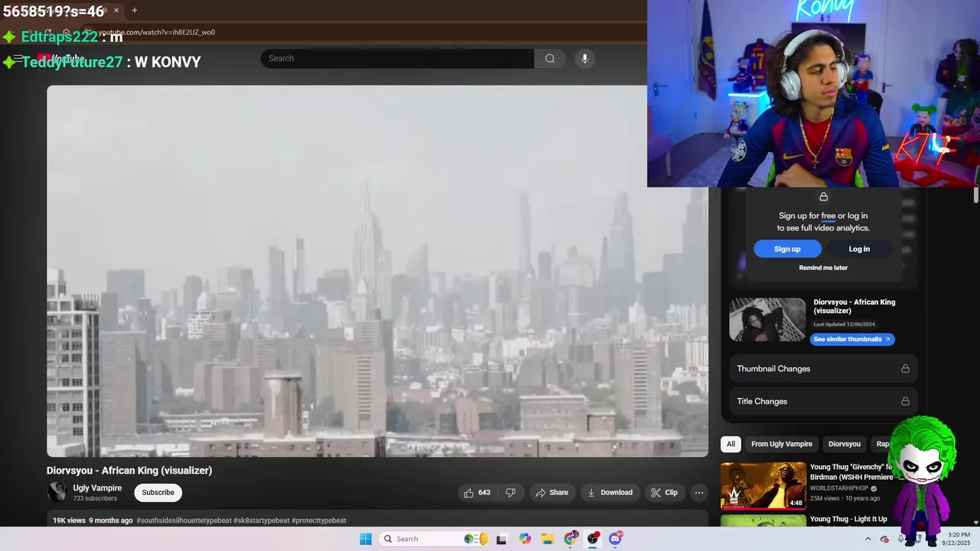Screen dimensions: 980x551
Task: Expand the locked Title Changes section
Action: [823, 401]
